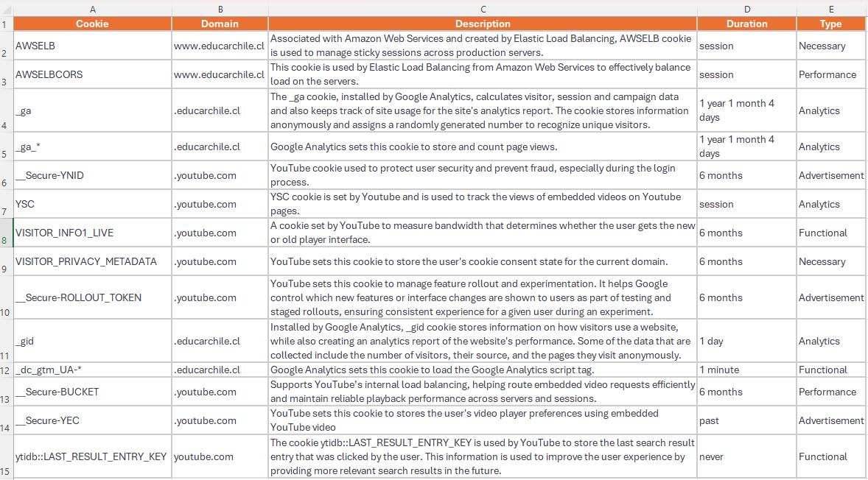The height and width of the screenshot is (480, 868).
Task: Select column D by its header letter
Action: (x=747, y=10)
